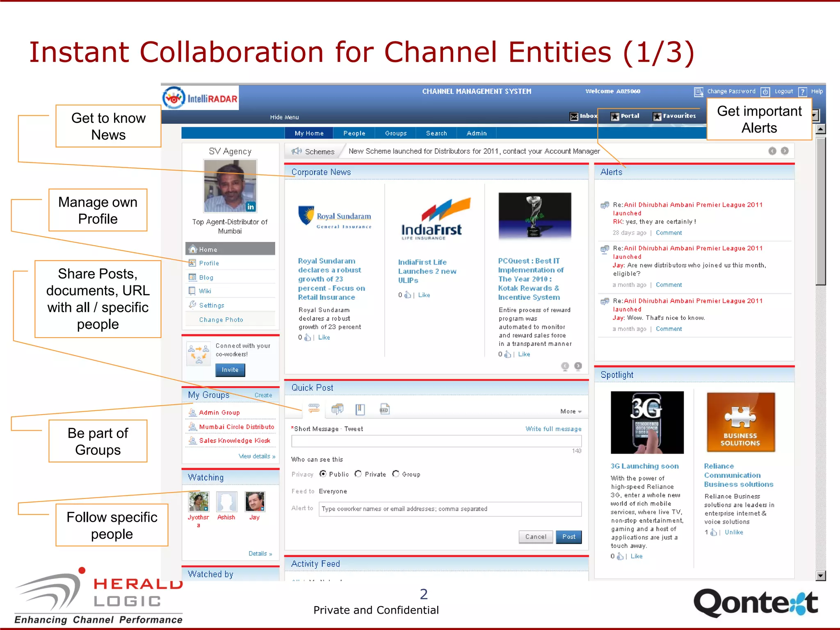Expand My Groups View details link
Image resolution: width=840 pixels, height=630 pixels.
point(257,456)
